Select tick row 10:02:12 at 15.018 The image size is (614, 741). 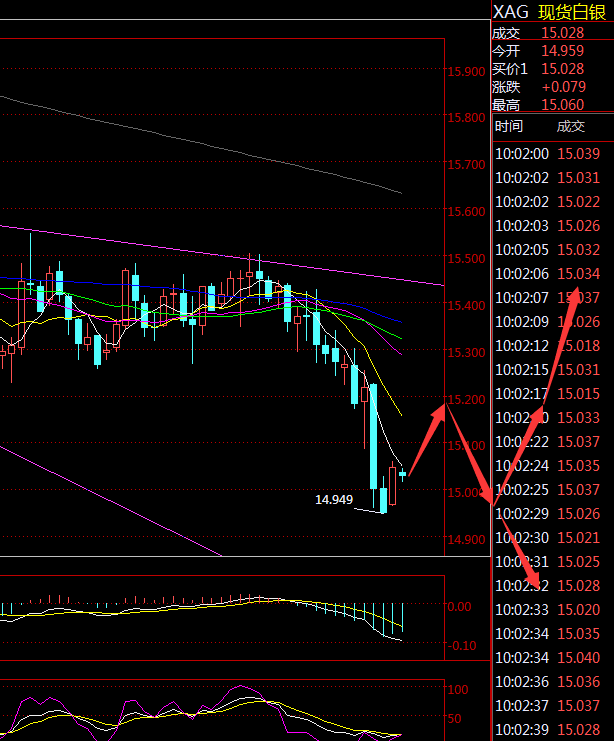(x=547, y=346)
